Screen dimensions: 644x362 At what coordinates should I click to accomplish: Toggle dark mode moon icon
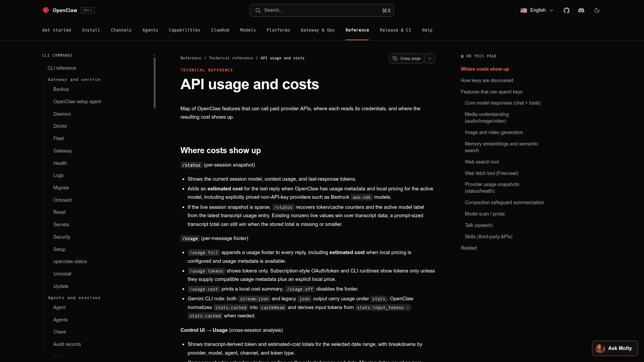click(597, 10)
